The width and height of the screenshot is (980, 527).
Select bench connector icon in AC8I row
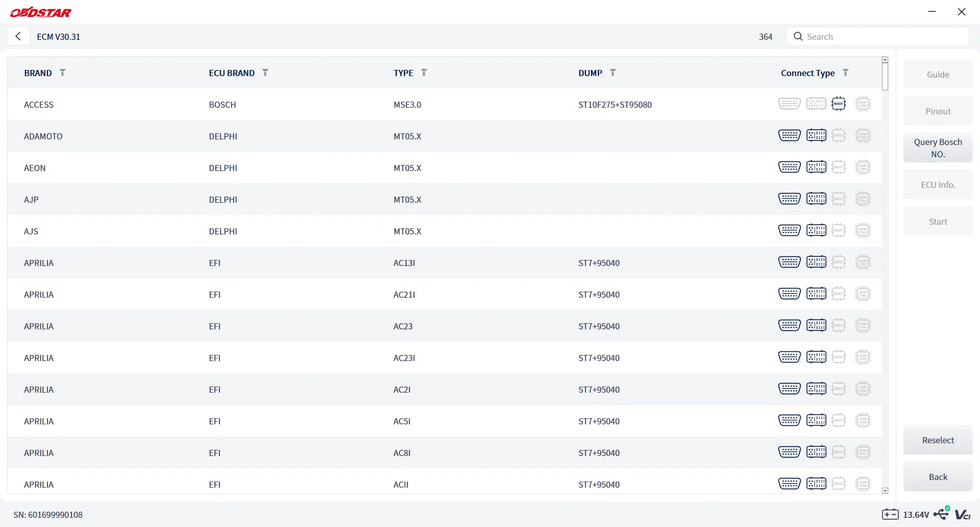(816, 452)
